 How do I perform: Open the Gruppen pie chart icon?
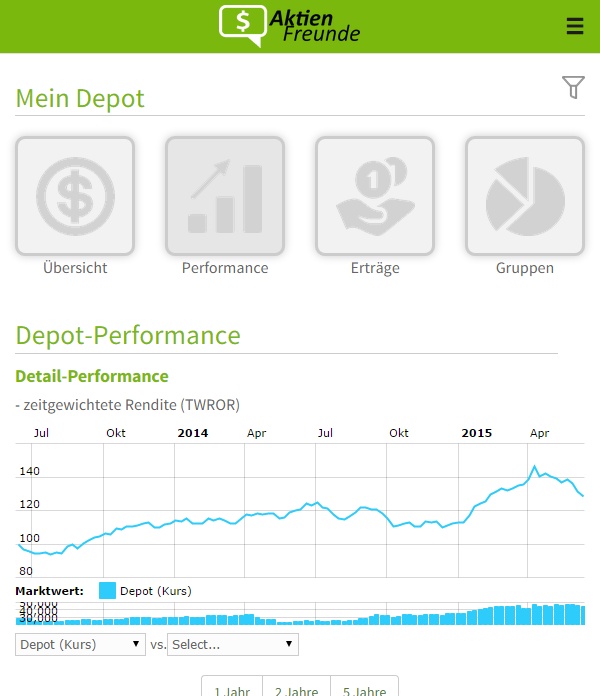[x=525, y=196]
